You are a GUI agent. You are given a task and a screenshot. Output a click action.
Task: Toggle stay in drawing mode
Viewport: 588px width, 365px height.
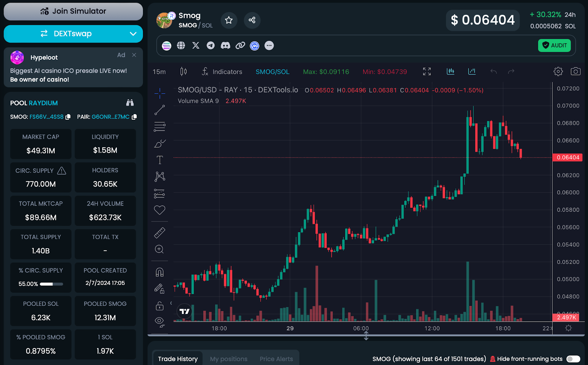(159, 289)
